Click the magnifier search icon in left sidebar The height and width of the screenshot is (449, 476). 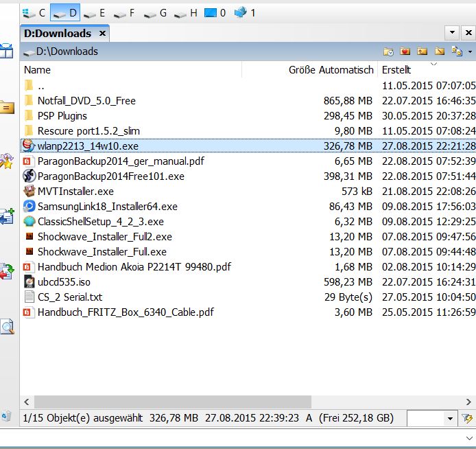coord(7,326)
